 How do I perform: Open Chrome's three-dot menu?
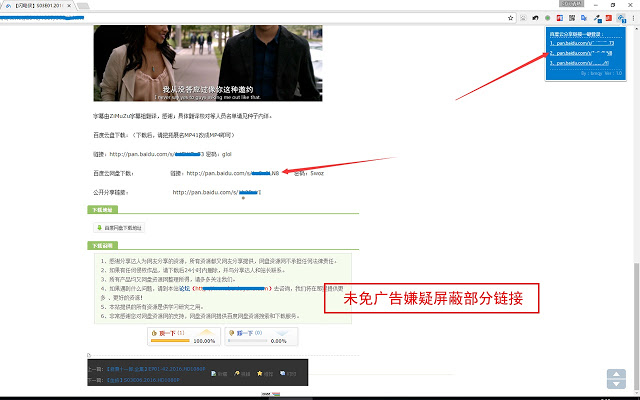pyautogui.click(x=634, y=18)
